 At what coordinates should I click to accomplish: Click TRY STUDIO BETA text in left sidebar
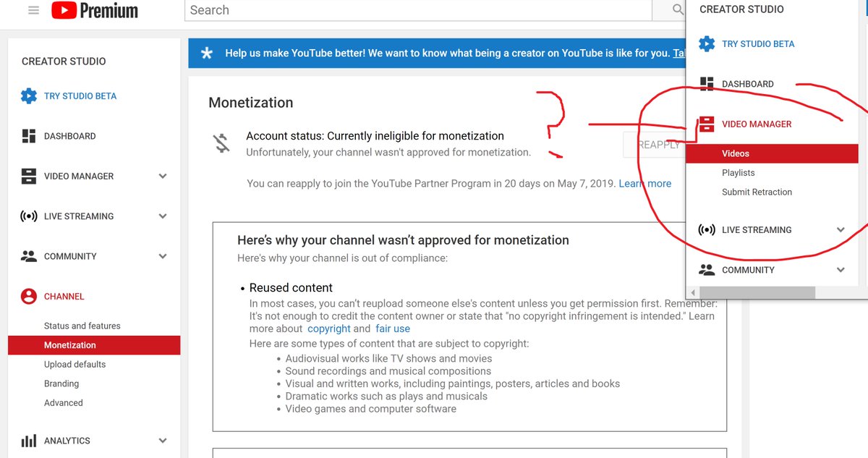click(80, 96)
